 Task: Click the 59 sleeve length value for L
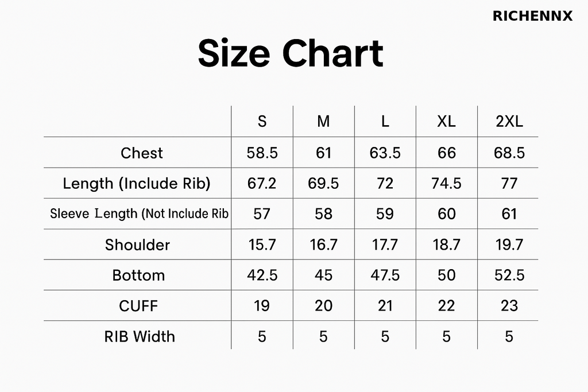(x=385, y=214)
